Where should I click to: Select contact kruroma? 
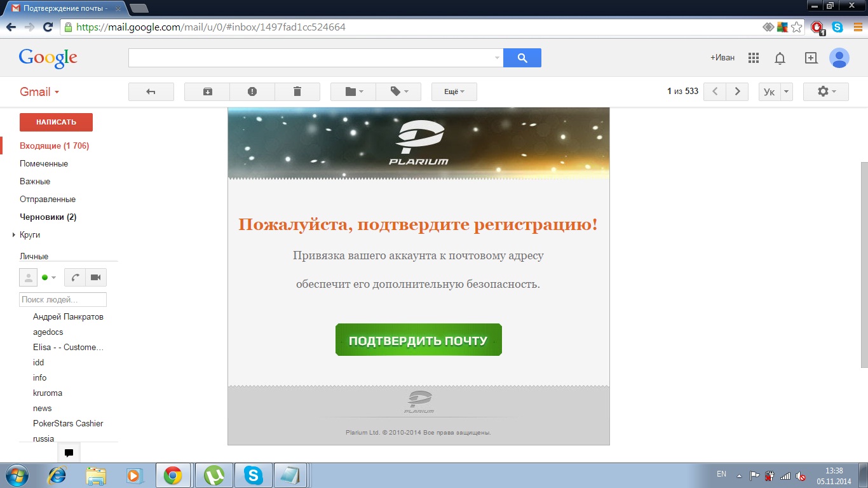click(48, 393)
